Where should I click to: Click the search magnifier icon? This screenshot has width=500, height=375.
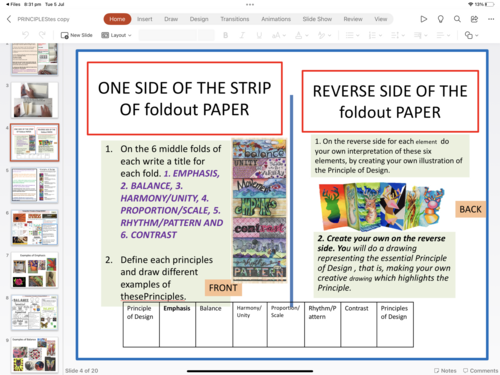pyautogui.click(x=457, y=19)
